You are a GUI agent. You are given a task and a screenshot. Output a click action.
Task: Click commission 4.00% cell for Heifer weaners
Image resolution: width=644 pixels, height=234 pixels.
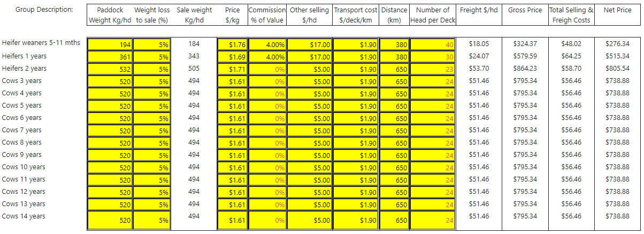tap(267, 44)
